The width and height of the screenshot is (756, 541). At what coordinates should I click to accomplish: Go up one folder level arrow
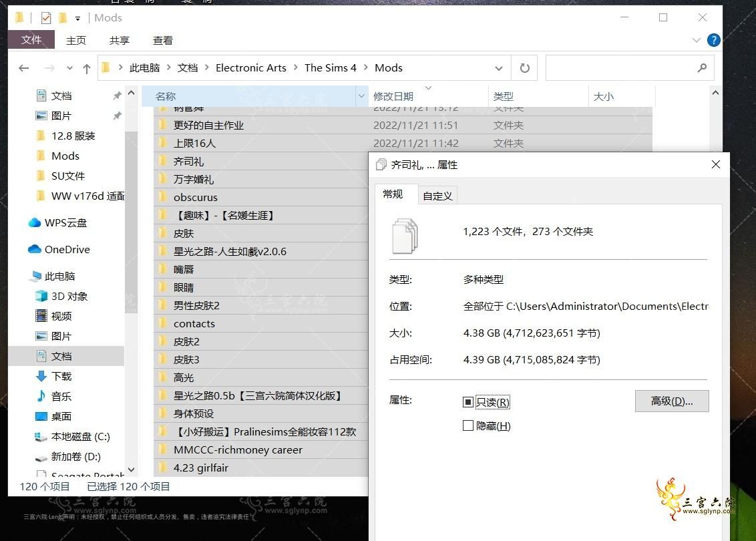click(x=86, y=69)
